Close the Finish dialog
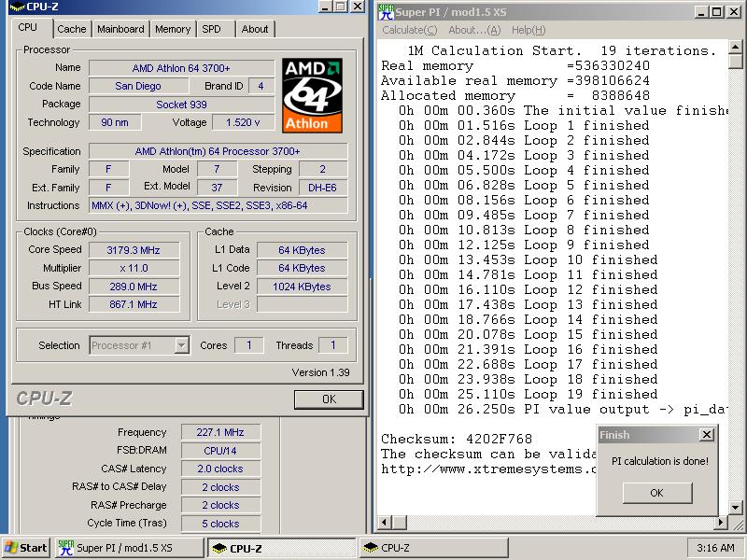The width and height of the screenshot is (747, 560). 707,434
